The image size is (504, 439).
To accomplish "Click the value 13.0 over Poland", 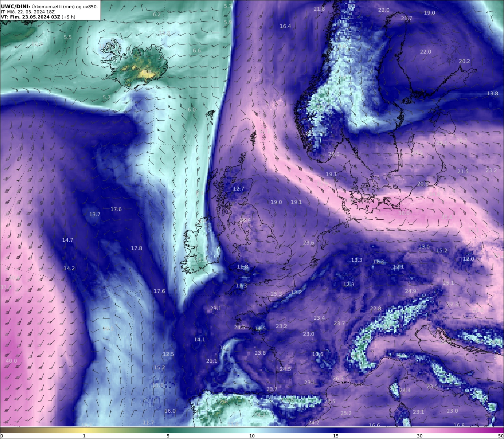I will (x=424, y=246).
